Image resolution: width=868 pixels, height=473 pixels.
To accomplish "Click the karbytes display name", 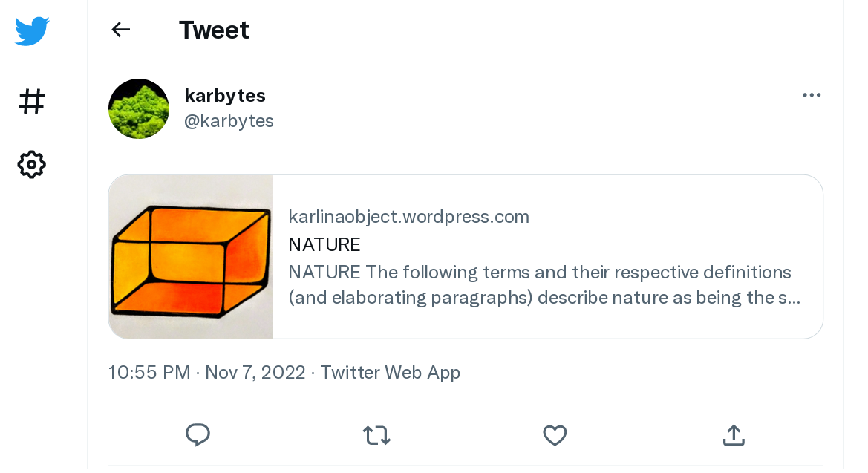I will [x=225, y=96].
